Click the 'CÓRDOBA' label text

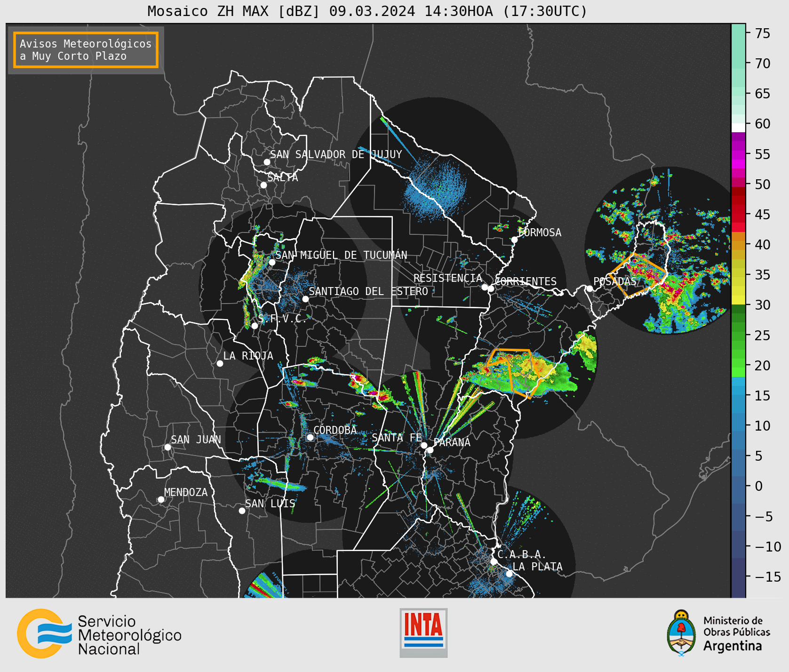(x=335, y=430)
